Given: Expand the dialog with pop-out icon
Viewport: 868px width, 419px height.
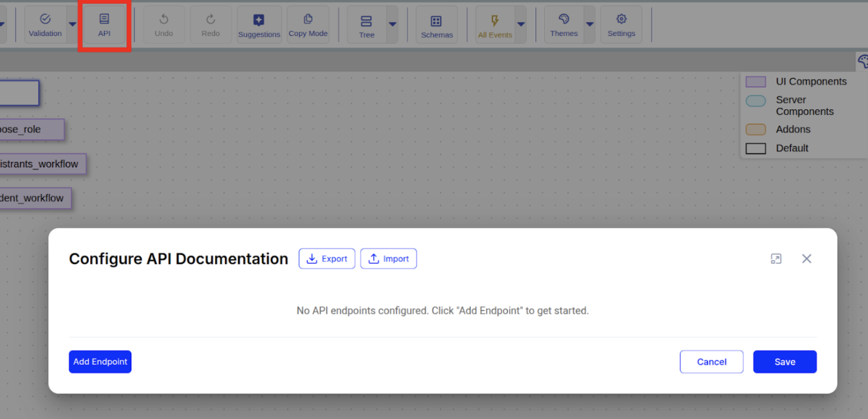Looking at the screenshot, I should pos(776,259).
